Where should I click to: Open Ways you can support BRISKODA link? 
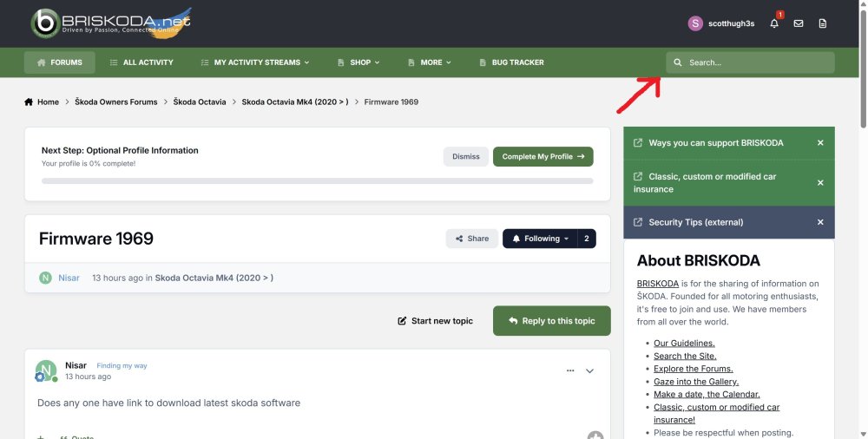[716, 143]
